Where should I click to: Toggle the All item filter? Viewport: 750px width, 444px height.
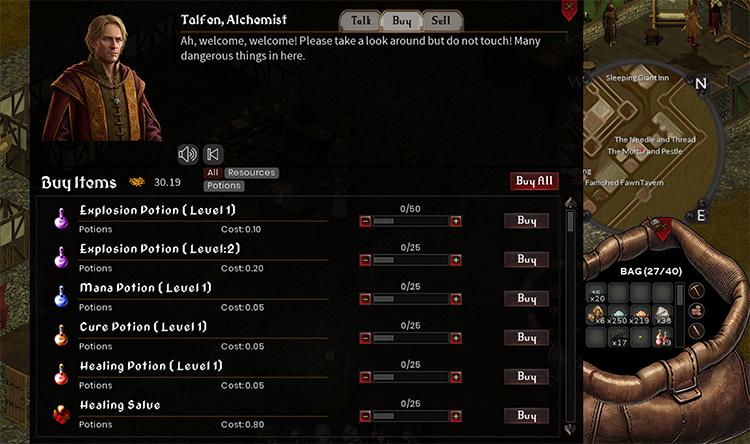click(213, 173)
